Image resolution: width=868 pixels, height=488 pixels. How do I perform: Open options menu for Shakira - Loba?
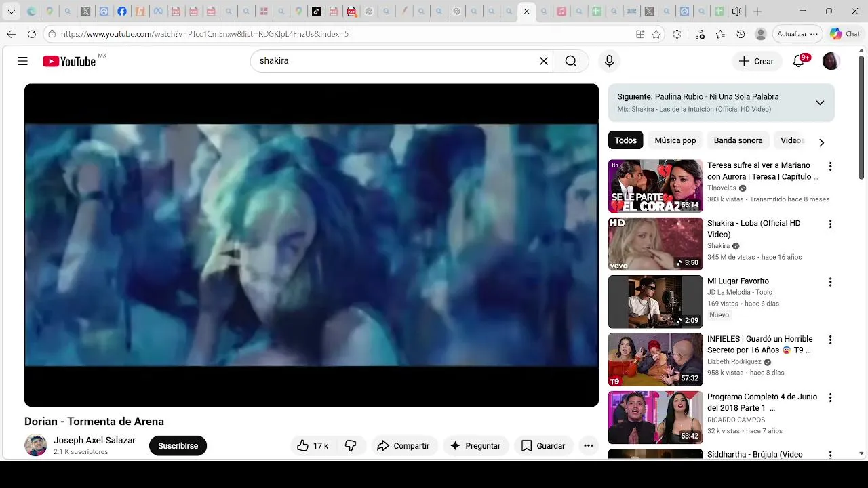point(830,224)
